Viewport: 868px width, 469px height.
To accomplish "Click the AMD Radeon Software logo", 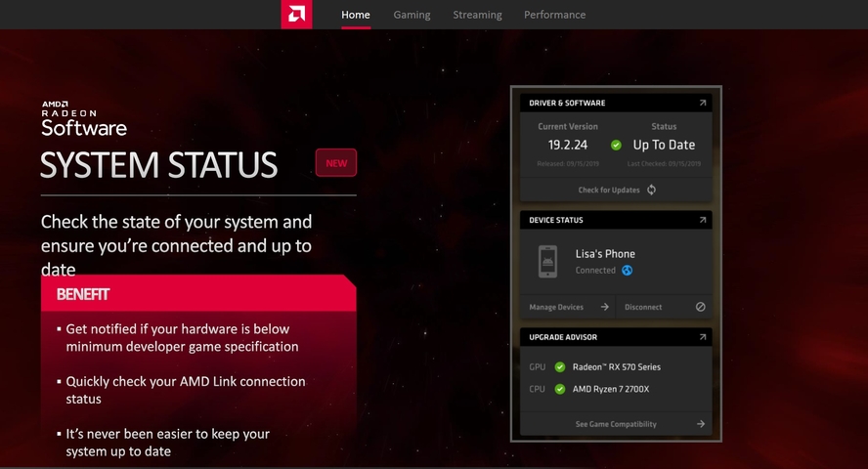I will click(84, 119).
